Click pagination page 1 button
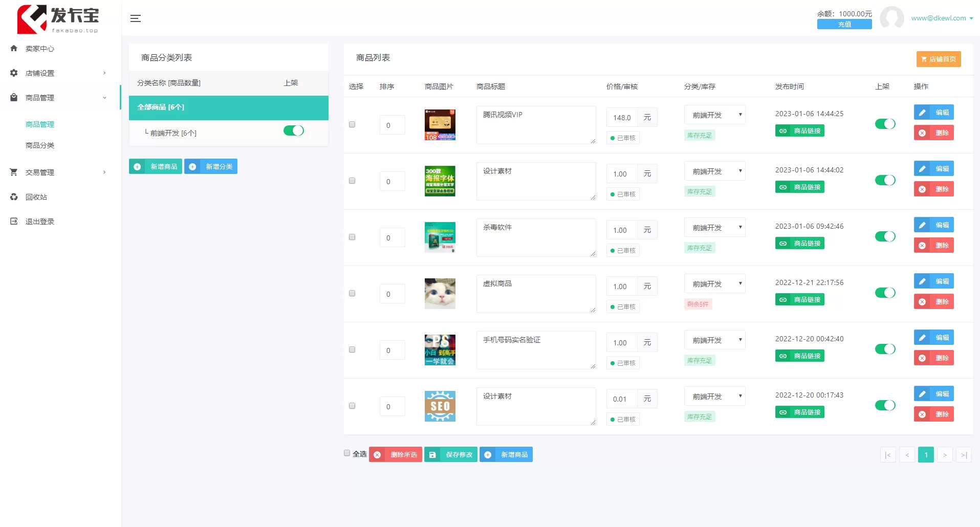The height and width of the screenshot is (527, 980). pyautogui.click(x=926, y=454)
